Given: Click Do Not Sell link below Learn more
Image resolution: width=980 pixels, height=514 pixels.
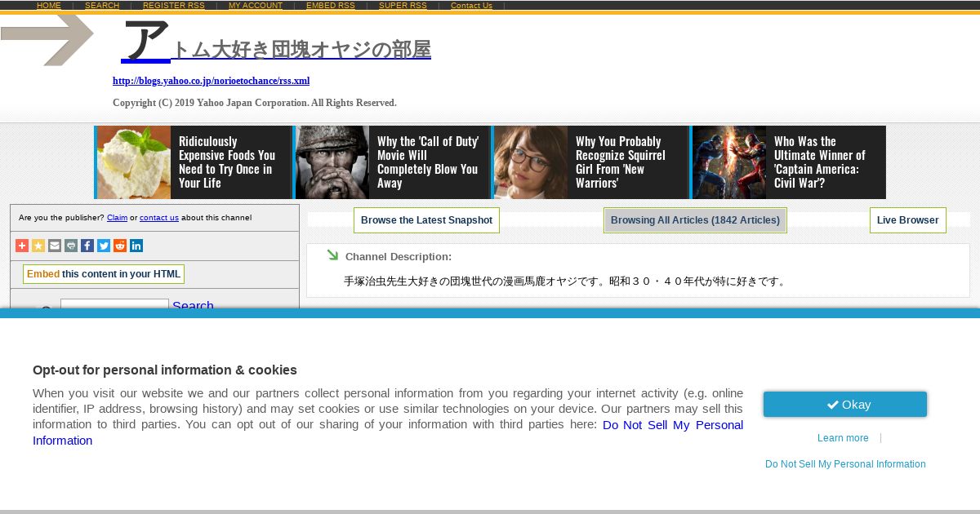Looking at the screenshot, I should click(845, 464).
